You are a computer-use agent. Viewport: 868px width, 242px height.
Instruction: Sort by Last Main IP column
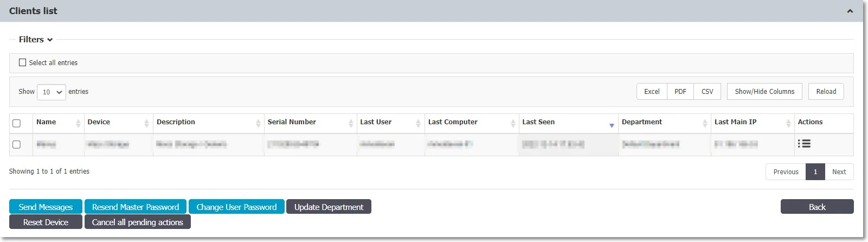[753, 123]
